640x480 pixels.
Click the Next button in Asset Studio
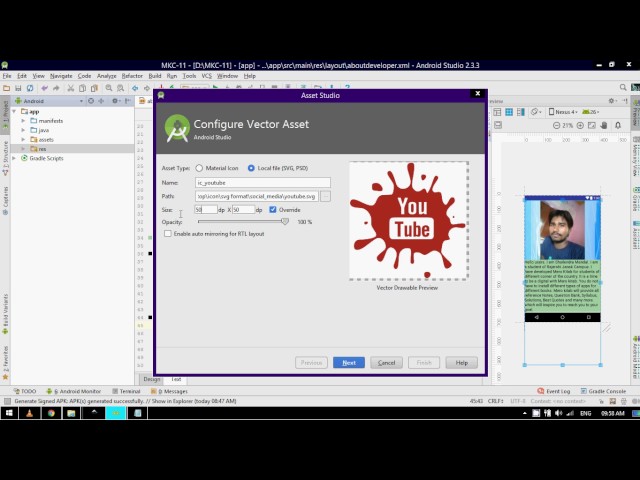pyautogui.click(x=349, y=362)
